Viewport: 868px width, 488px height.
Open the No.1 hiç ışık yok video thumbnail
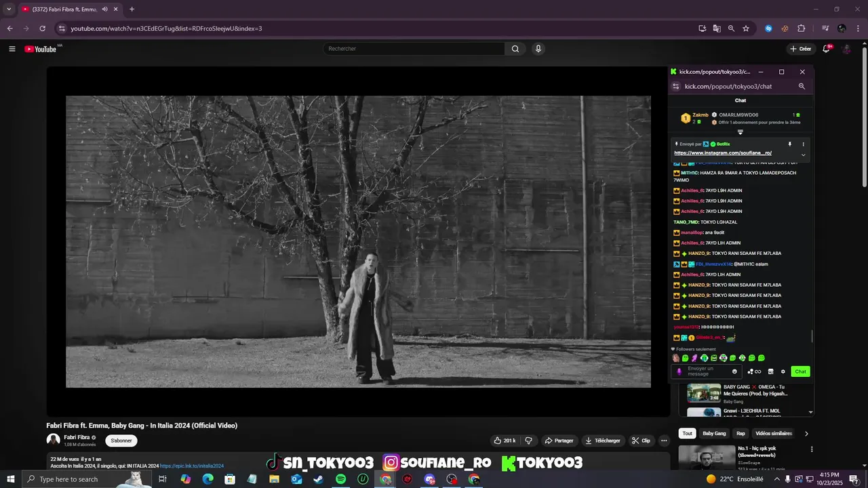[x=707, y=457]
